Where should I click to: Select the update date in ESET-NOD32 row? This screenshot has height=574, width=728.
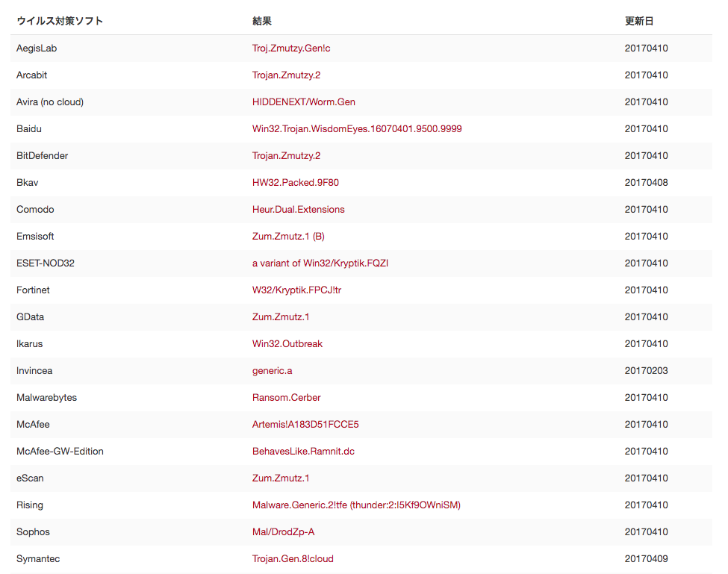(647, 263)
